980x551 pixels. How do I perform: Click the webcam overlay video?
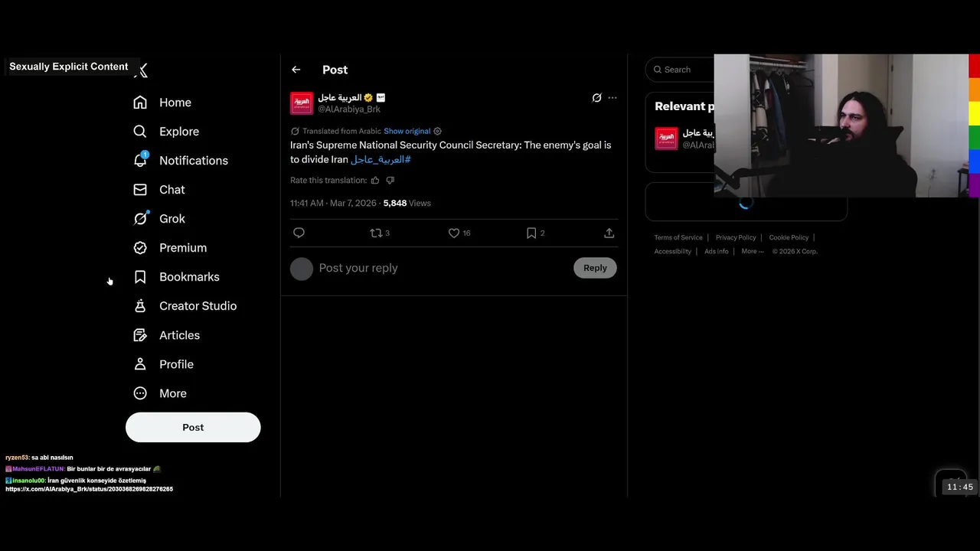coord(841,126)
